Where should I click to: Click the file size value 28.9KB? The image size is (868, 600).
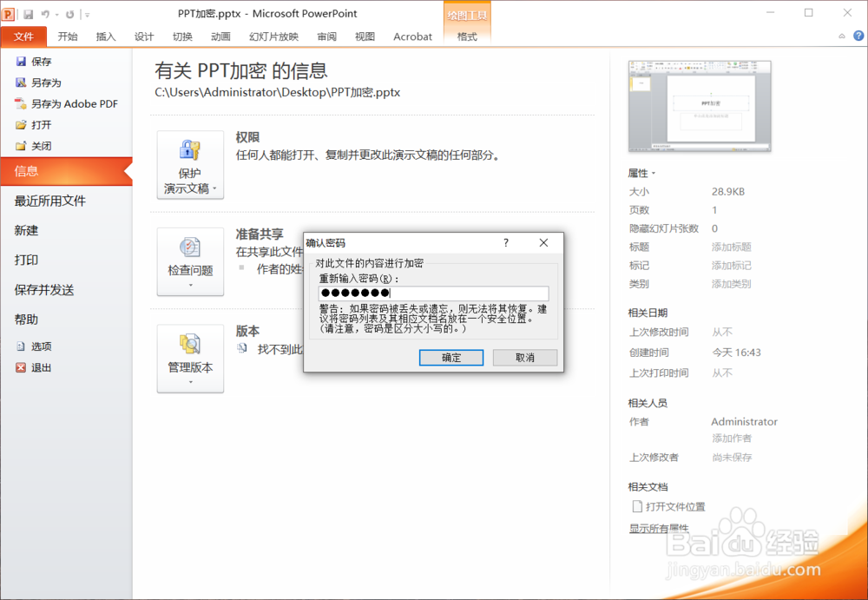pos(728,192)
